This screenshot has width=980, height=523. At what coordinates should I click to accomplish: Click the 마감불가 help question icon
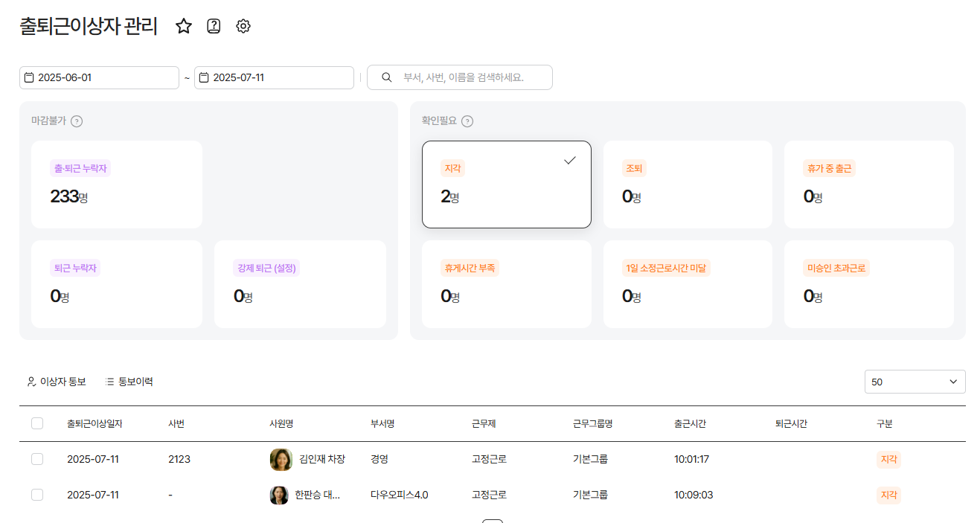point(77,121)
